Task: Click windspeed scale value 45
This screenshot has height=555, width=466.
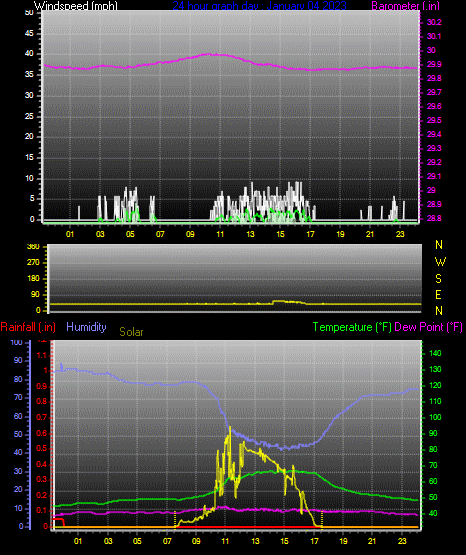Action: (29, 34)
